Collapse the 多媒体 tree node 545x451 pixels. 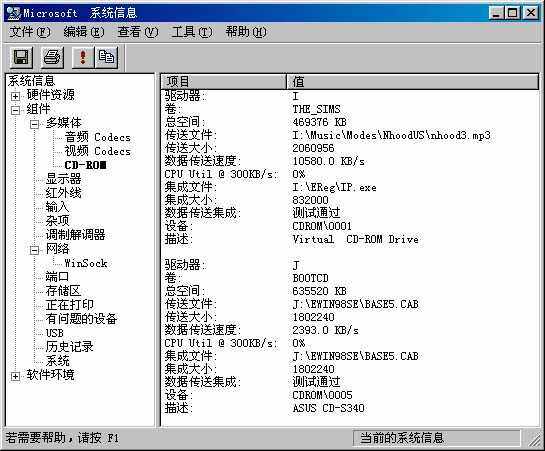(x=34, y=124)
